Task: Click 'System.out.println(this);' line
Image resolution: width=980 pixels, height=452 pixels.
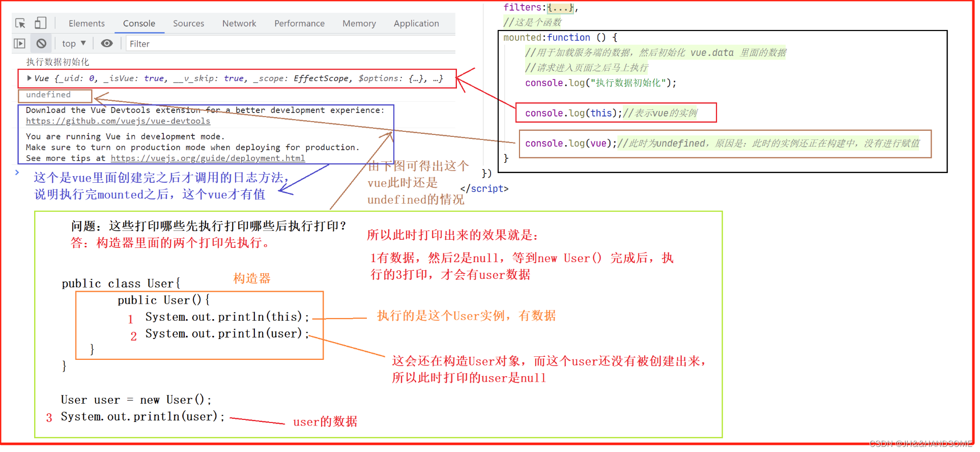Action: click(227, 317)
